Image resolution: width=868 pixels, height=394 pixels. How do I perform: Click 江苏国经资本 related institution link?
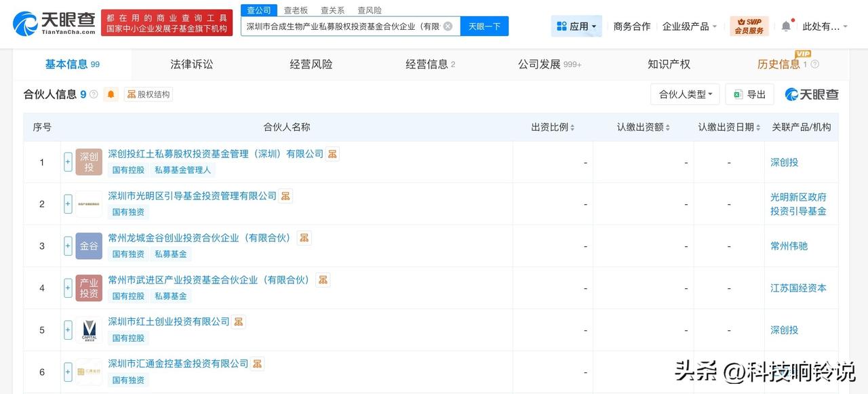click(x=798, y=288)
